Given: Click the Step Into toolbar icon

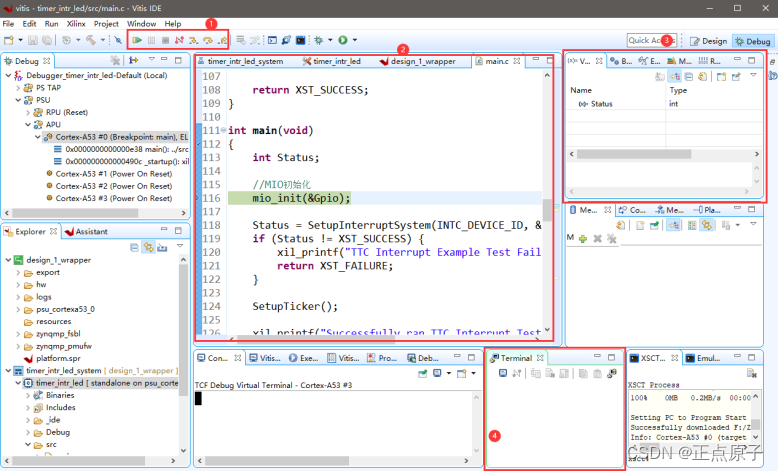Looking at the screenshot, I should [x=194, y=41].
